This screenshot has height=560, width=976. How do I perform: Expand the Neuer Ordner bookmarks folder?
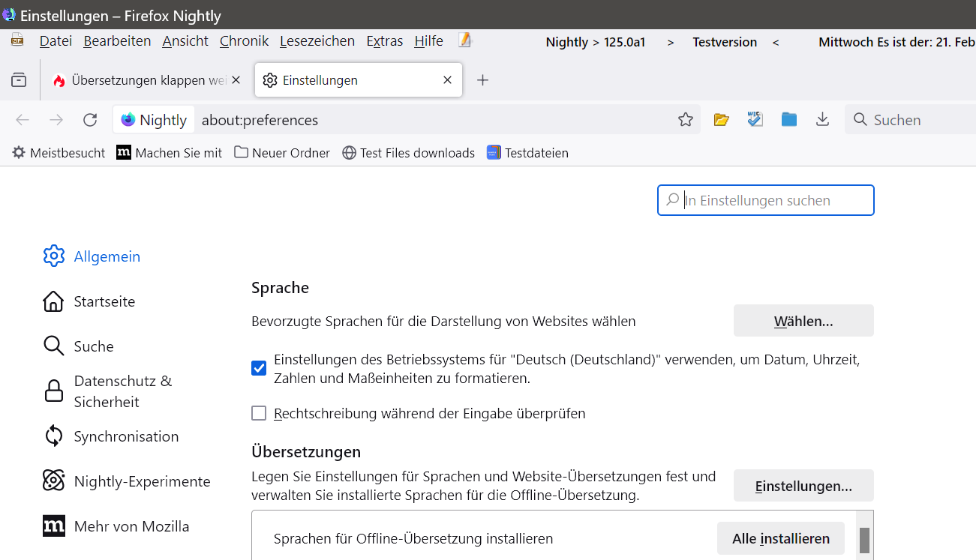pyautogui.click(x=282, y=153)
